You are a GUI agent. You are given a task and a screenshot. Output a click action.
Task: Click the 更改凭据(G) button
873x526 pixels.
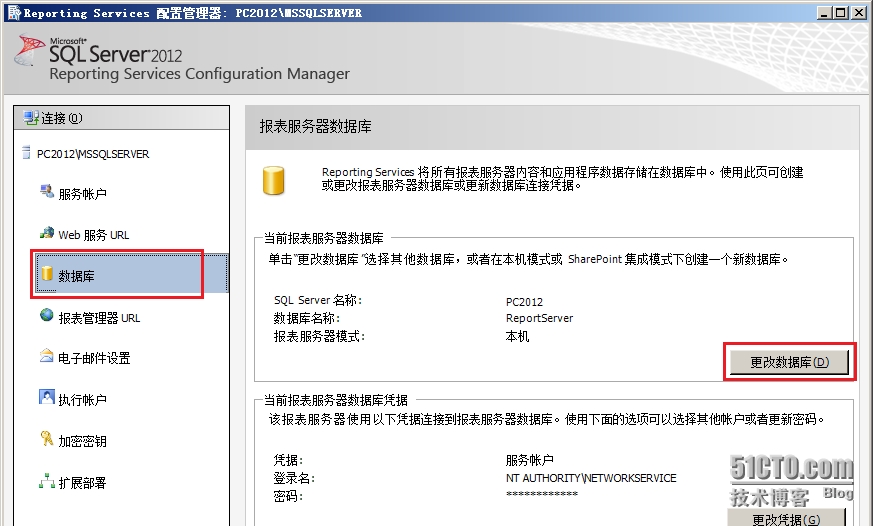(786, 519)
